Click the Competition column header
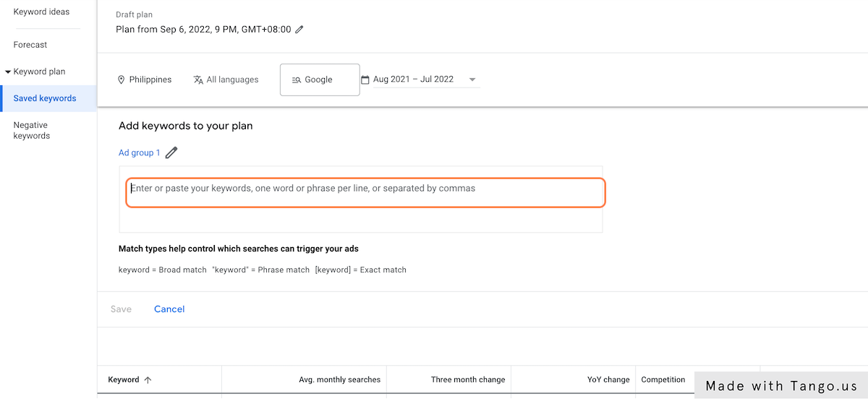The height and width of the screenshot is (399, 868). [663, 379]
